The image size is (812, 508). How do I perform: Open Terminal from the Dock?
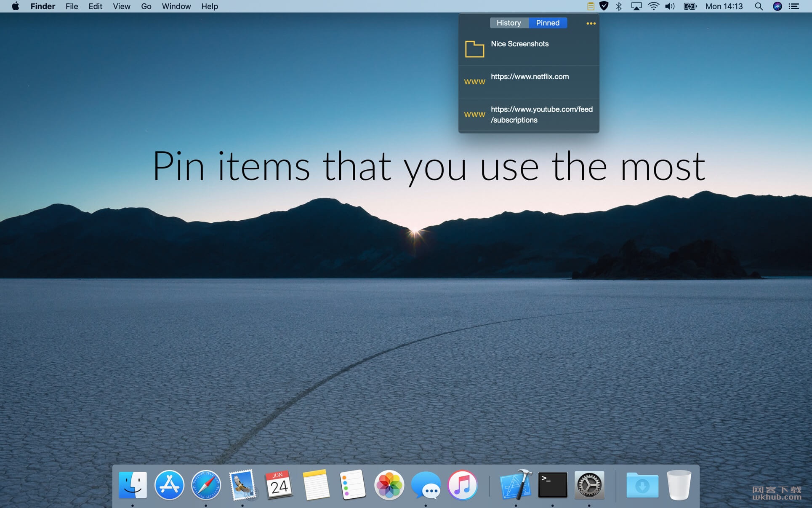tap(552, 485)
